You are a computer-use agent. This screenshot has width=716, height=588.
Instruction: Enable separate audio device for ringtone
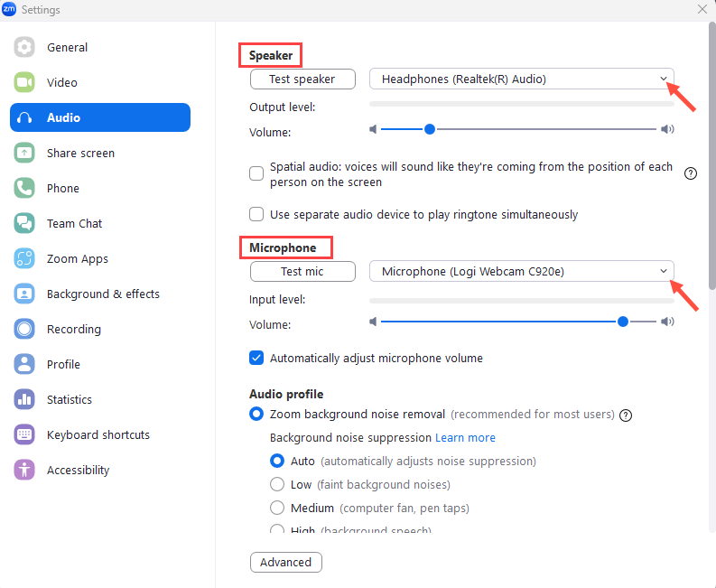point(256,214)
